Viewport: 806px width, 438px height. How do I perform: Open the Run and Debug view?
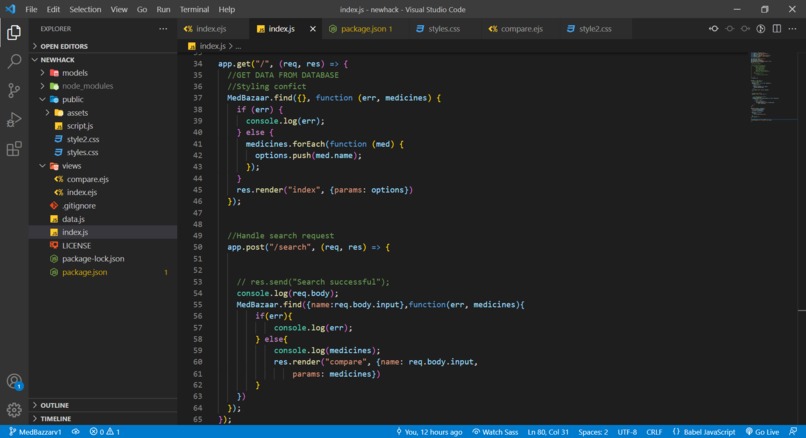point(14,119)
